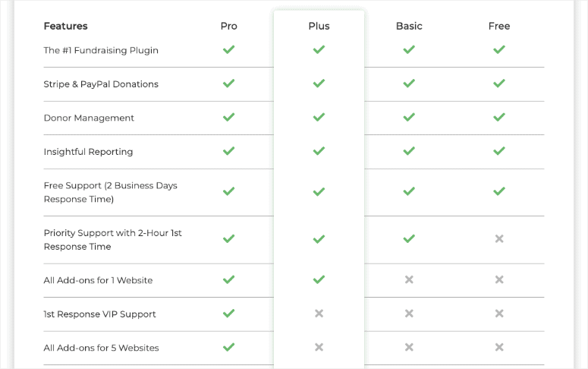
Task: Click Pro checkmark for All Add-ons for 5 Websites
Action: (x=228, y=347)
